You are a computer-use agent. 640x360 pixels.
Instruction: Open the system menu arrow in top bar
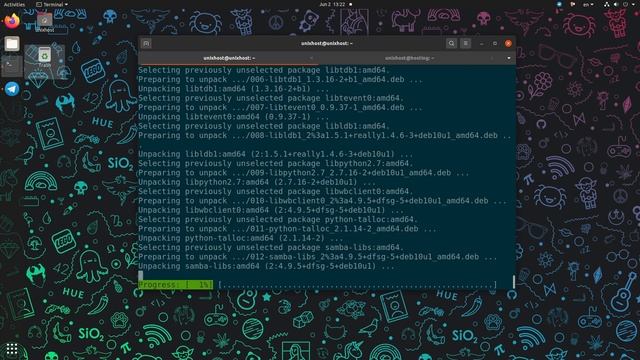[x=633, y=4]
